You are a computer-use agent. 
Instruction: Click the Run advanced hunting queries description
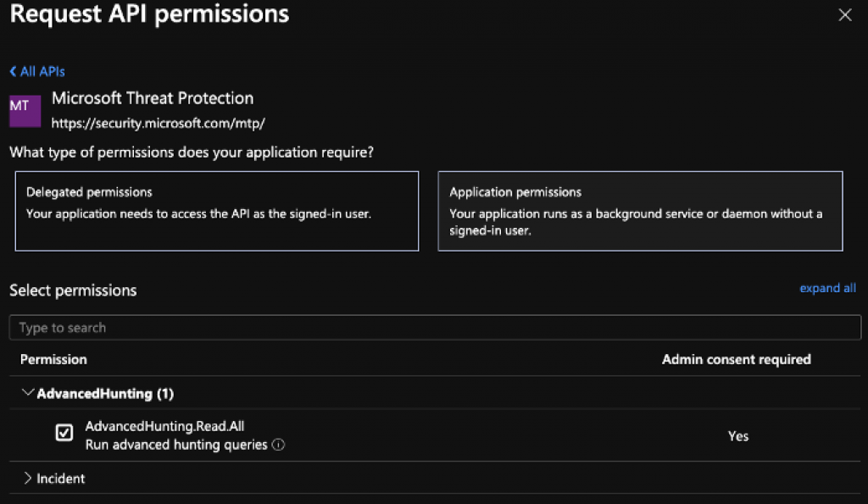point(176,445)
